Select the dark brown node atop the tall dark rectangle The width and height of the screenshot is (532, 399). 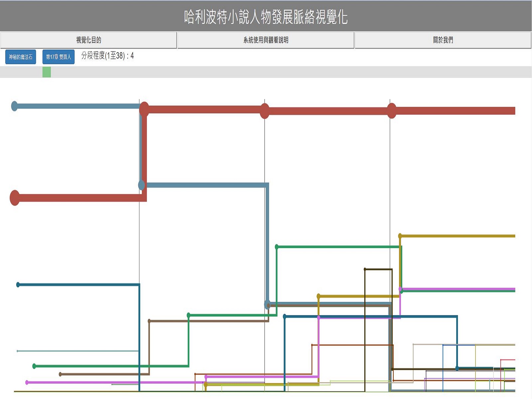tap(365, 269)
